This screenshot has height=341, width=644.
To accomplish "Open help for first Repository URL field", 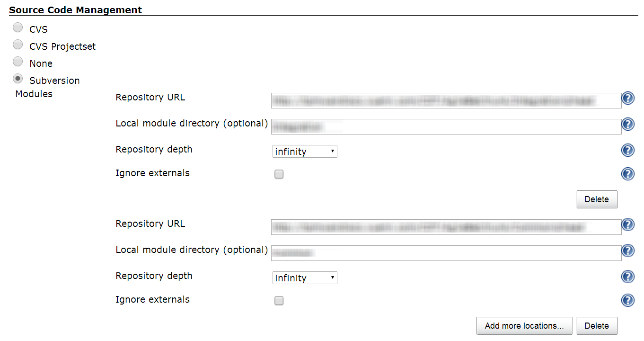I will 627,99.
